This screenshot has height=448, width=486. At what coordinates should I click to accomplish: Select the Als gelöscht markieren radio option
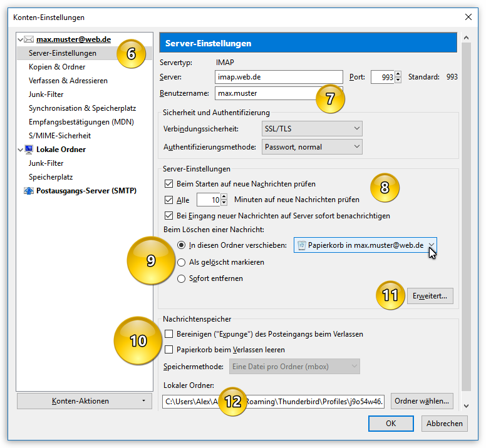pyautogui.click(x=182, y=262)
